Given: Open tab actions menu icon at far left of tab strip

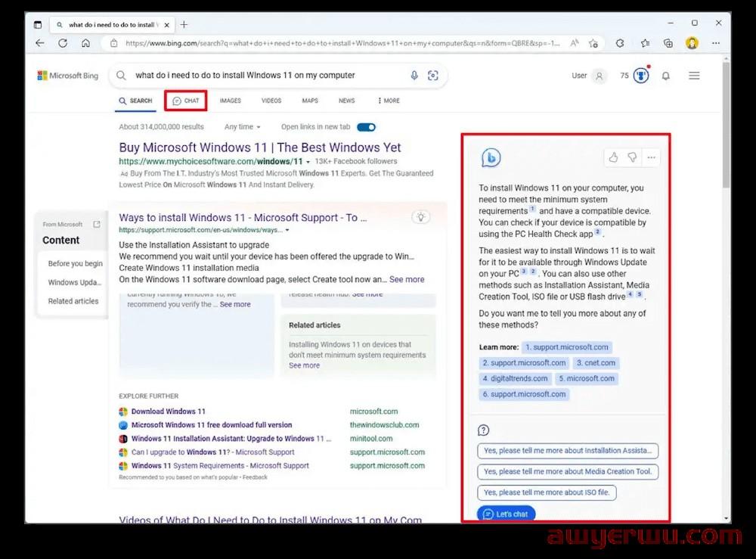Looking at the screenshot, I should pyautogui.click(x=38, y=25).
